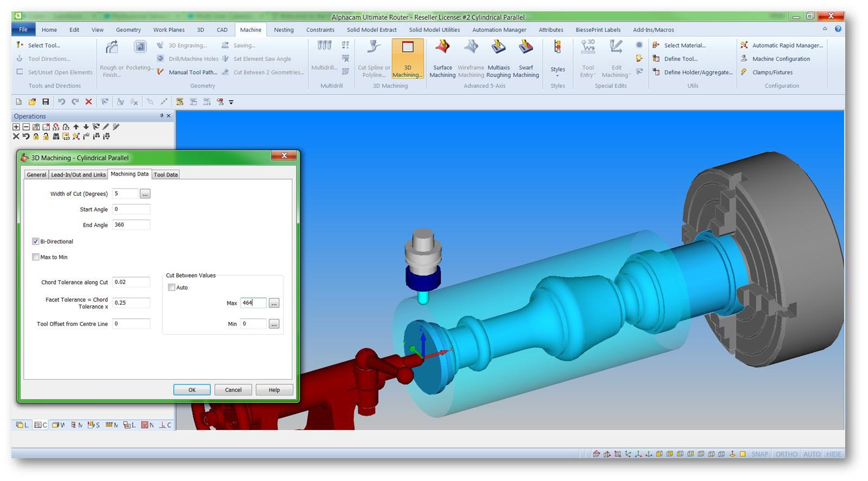Click the open padlock icon in Operations panel
The width and height of the screenshot is (868, 481).
(46, 137)
